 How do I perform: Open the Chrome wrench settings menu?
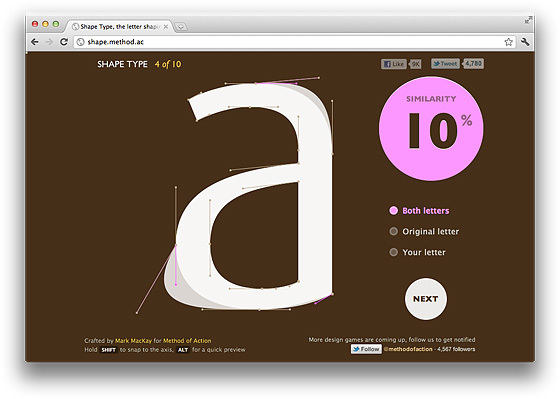click(525, 42)
